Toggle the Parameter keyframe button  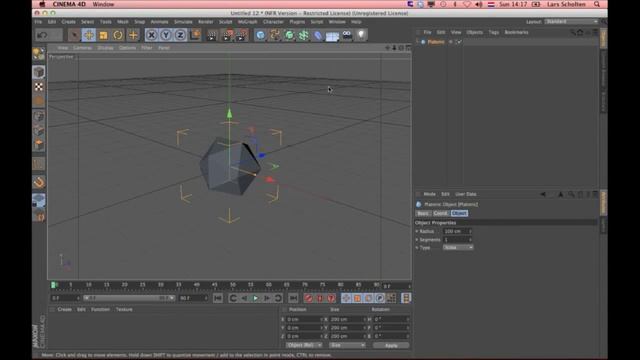pos(380,298)
